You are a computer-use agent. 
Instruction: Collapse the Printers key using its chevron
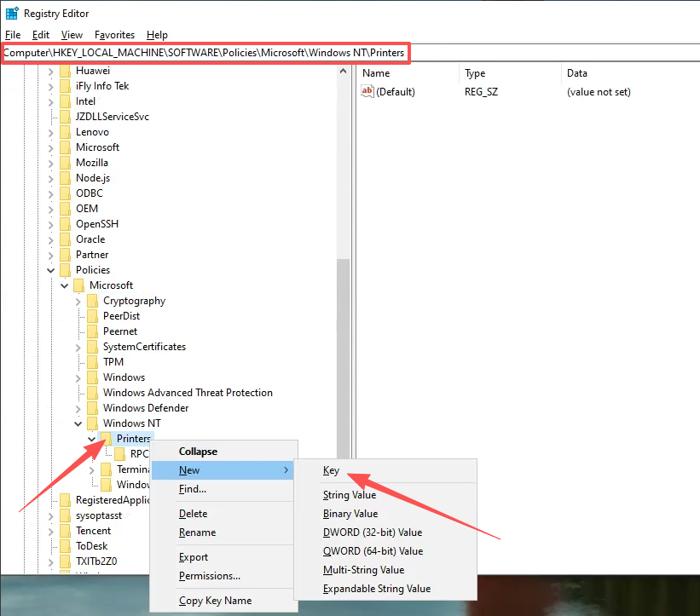91,439
